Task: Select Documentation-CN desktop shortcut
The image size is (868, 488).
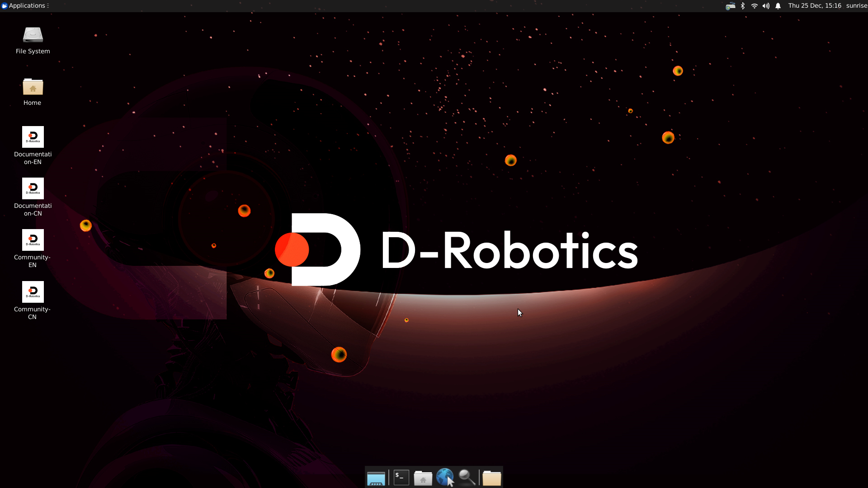Action: [33, 196]
